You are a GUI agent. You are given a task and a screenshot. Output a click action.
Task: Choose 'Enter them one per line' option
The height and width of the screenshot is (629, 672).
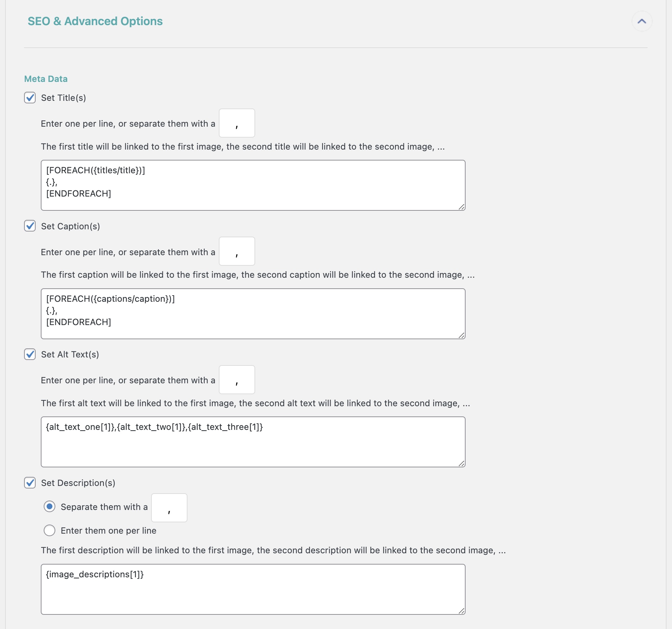tap(50, 530)
